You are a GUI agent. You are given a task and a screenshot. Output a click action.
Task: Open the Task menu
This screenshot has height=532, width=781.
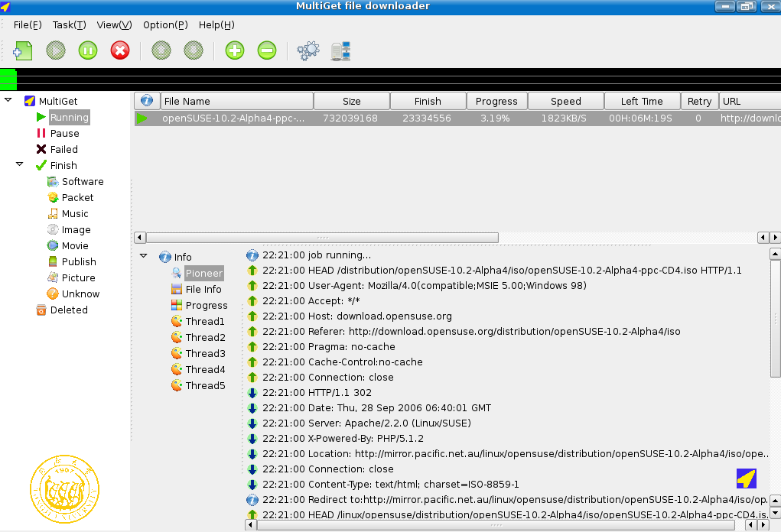point(69,24)
